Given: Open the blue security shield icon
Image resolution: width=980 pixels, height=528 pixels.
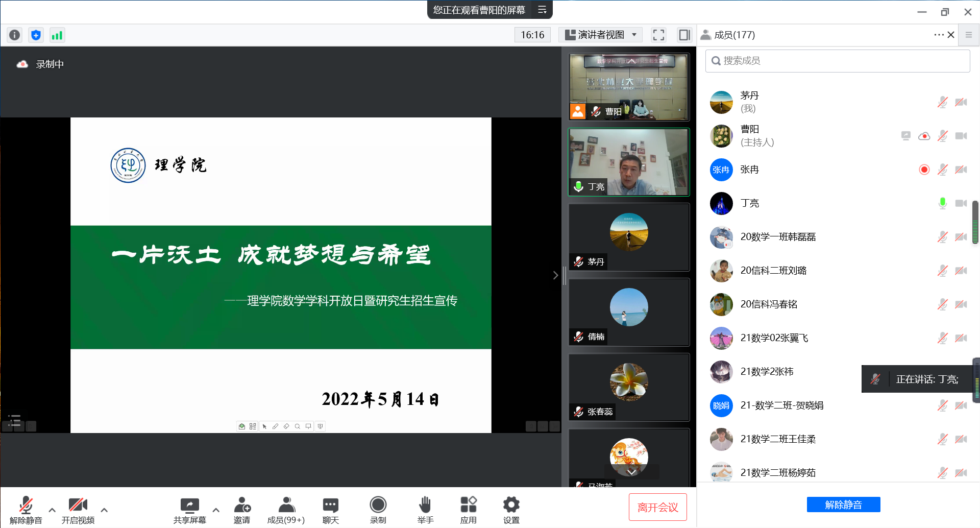Looking at the screenshot, I should click(36, 35).
